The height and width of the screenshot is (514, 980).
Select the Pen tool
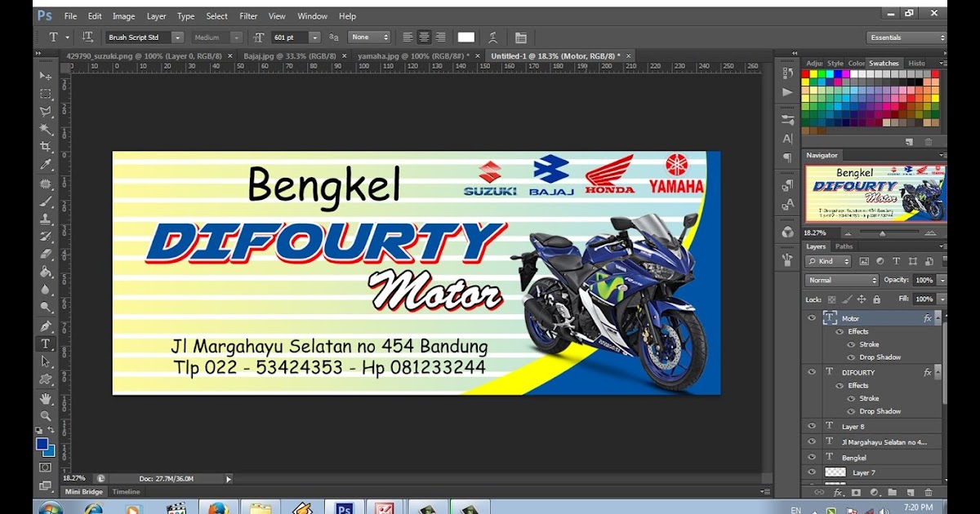(x=46, y=326)
